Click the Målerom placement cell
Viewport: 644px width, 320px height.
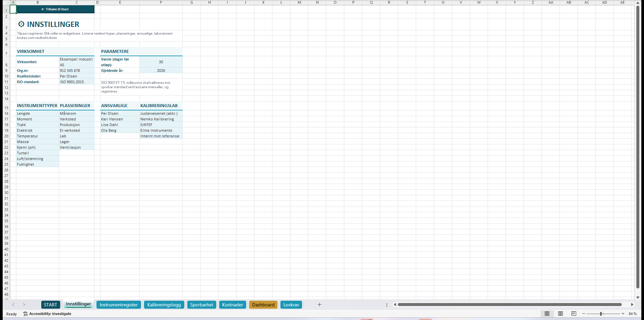tap(77, 113)
